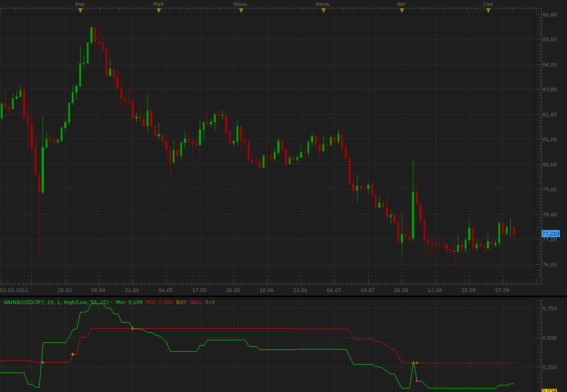
Task: Click the date label 03.03.2011
Action: [14, 290]
